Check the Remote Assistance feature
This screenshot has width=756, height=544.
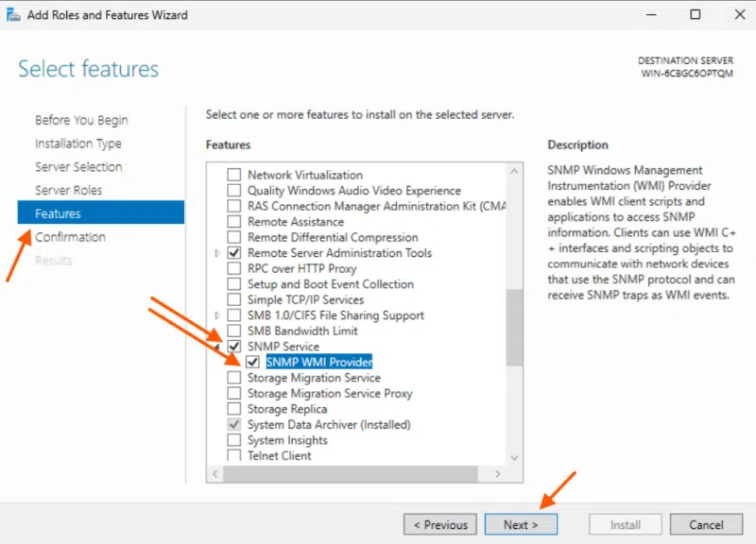[232, 221]
